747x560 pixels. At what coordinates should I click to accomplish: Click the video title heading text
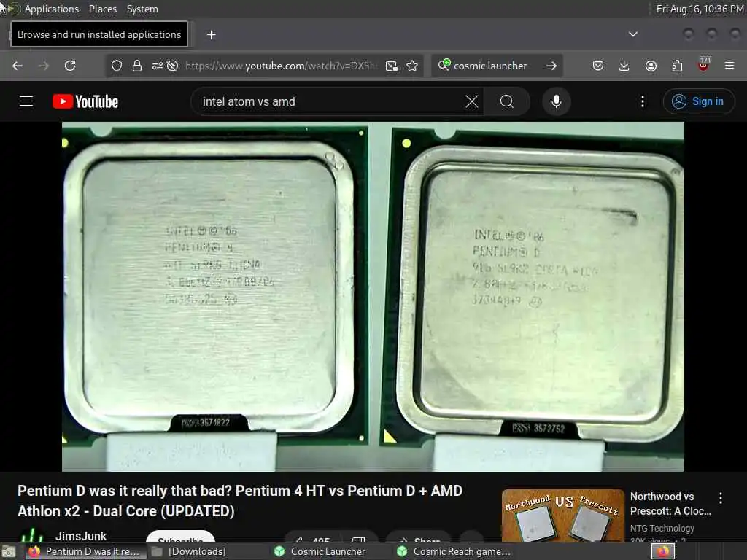240,501
